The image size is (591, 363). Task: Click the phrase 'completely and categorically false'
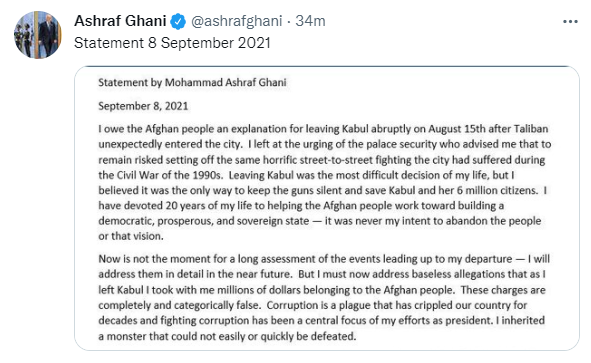point(179,305)
